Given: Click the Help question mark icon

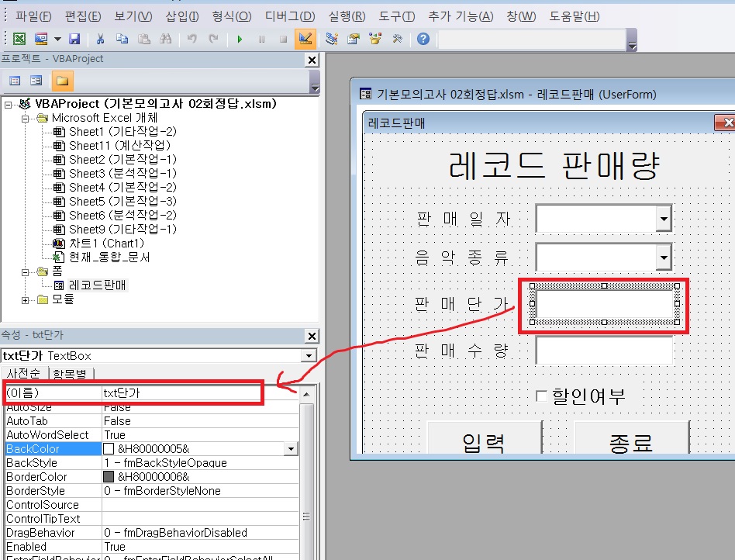Looking at the screenshot, I should 423,39.
